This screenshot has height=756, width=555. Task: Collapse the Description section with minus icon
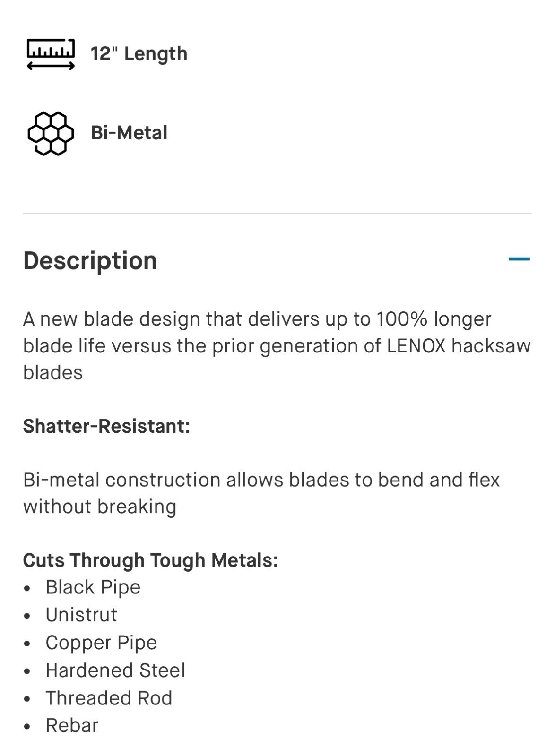(519, 259)
